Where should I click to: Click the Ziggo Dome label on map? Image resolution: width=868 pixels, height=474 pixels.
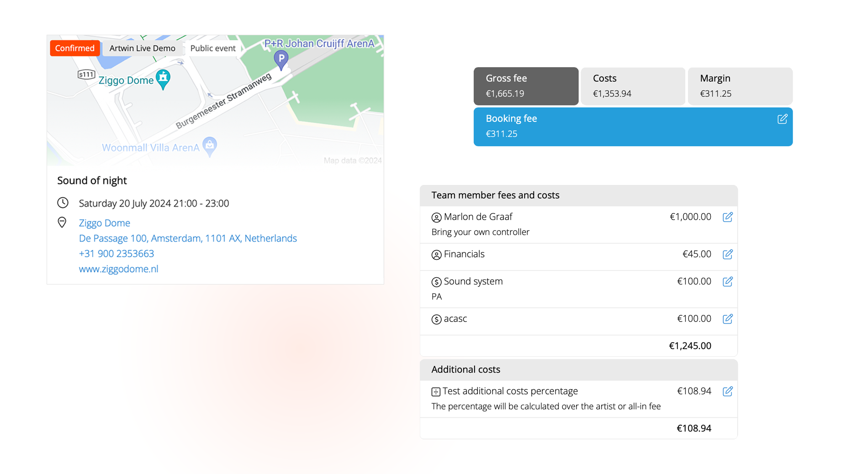pyautogui.click(x=126, y=80)
